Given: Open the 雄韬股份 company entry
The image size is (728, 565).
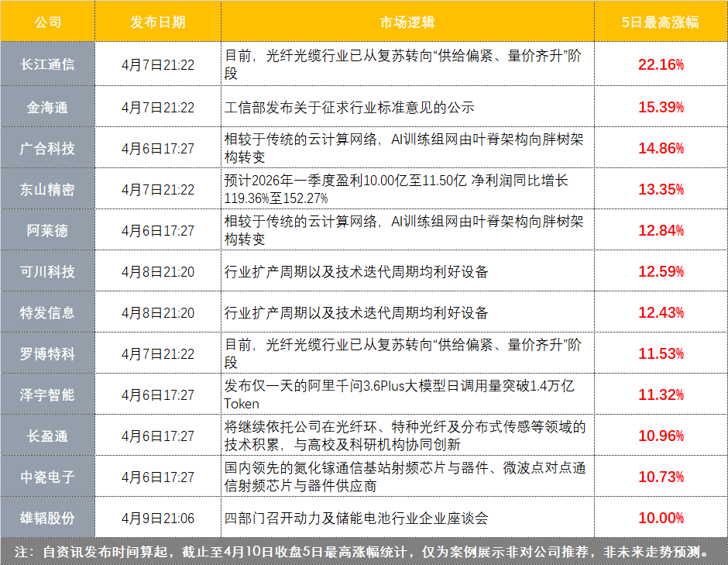Looking at the screenshot, I should coord(47,518).
